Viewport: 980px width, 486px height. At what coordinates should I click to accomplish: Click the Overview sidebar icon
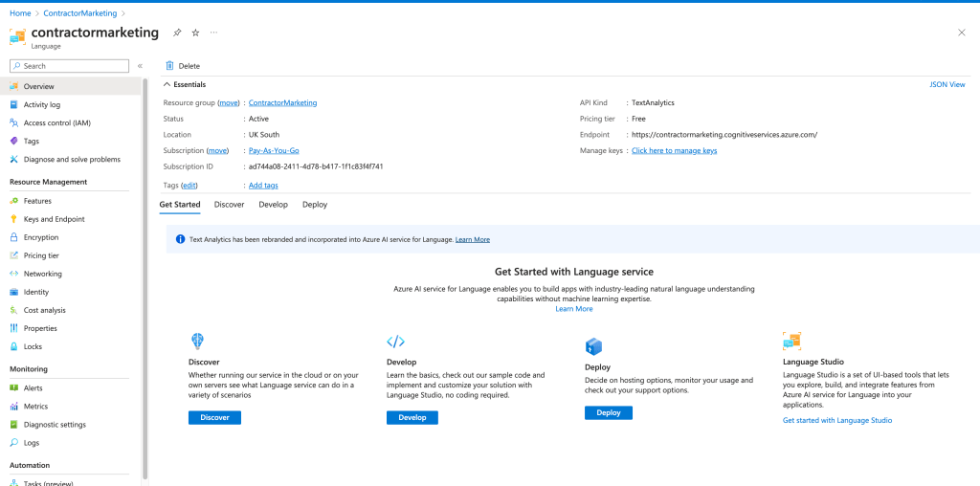click(13, 86)
